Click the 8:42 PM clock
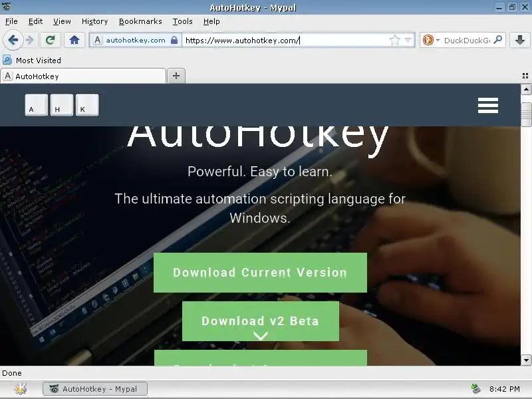Screen dimensions: 532x399 tap(504, 389)
